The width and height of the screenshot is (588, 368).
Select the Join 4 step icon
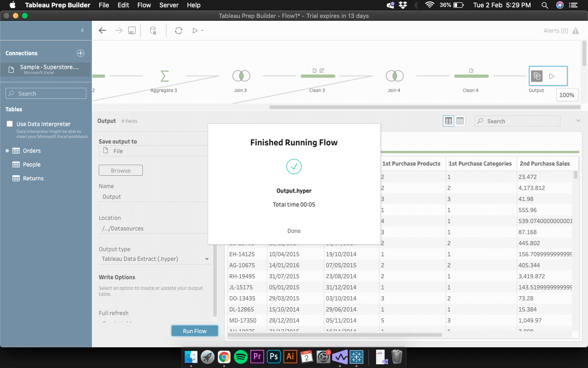394,76
